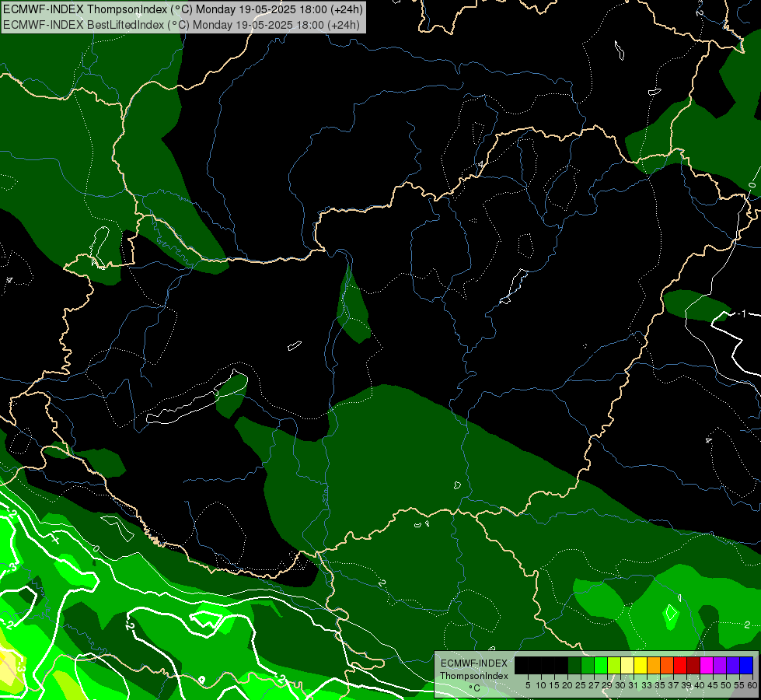This screenshot has width=761, height=700.
Task: Click the legend scale value 37
Action: point(673,685)
